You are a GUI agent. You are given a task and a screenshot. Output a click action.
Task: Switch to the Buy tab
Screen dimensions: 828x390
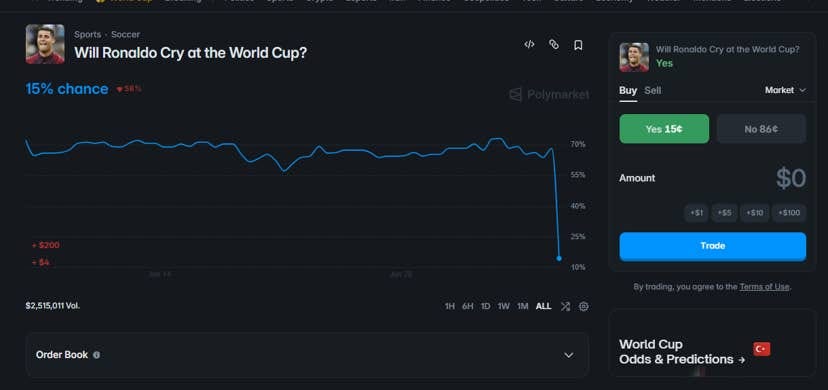(x=628, y=90)
